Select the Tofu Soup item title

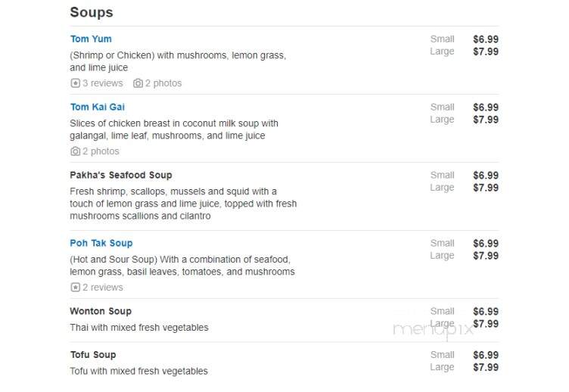93,355
